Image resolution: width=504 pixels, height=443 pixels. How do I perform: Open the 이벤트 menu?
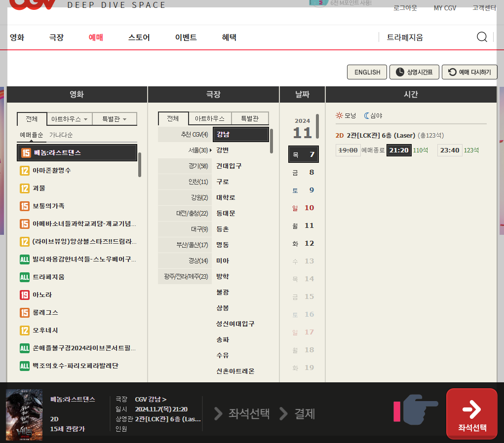[186, 37]
